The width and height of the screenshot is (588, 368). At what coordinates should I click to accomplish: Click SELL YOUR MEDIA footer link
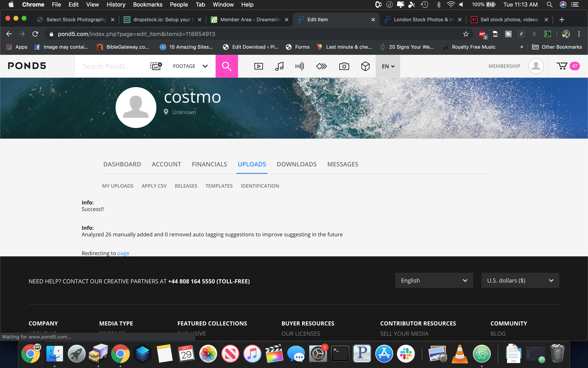(404, 334)
